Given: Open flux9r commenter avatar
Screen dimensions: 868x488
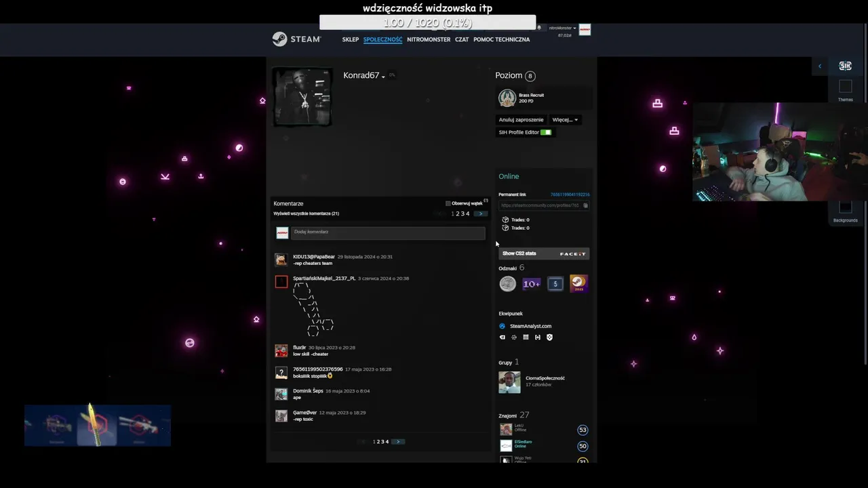Looking at the screenshot, I should coord(281,351).
